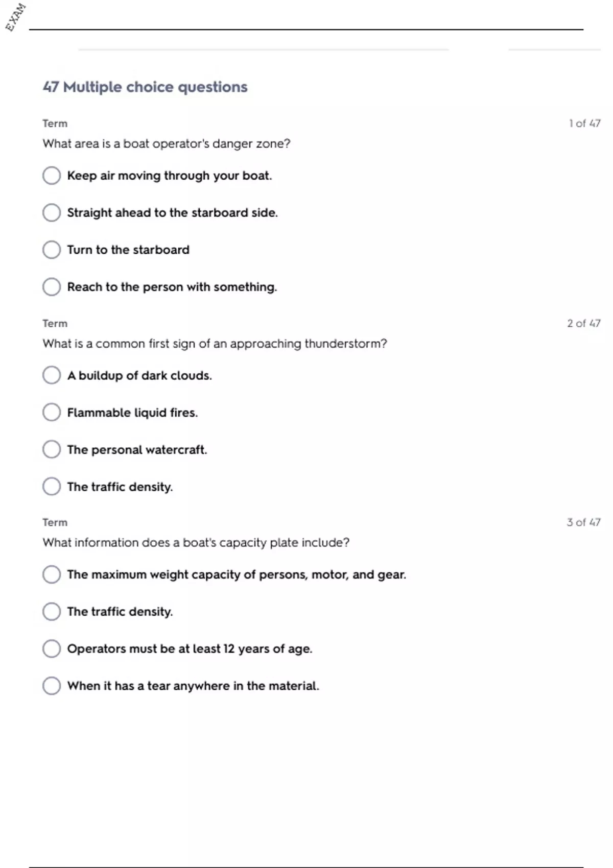Select 'Keep air moving through your boat' option
Screen dimensions: 613x868
click(52, 176)
